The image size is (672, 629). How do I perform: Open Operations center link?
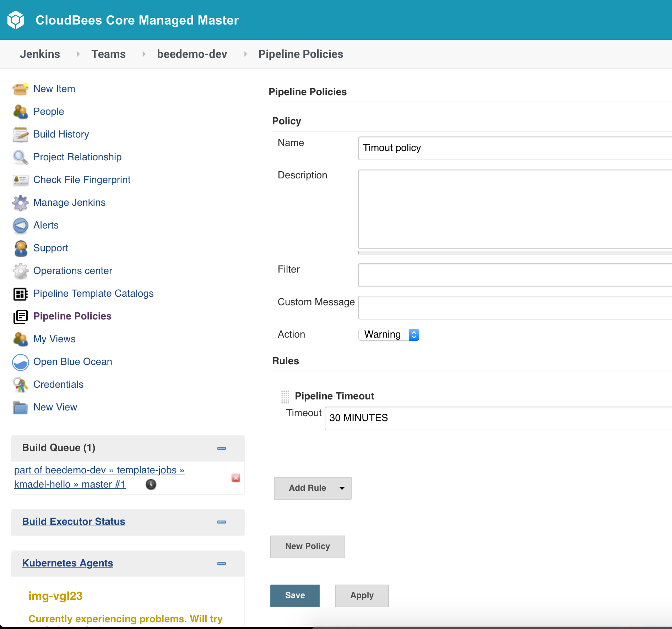73,271
